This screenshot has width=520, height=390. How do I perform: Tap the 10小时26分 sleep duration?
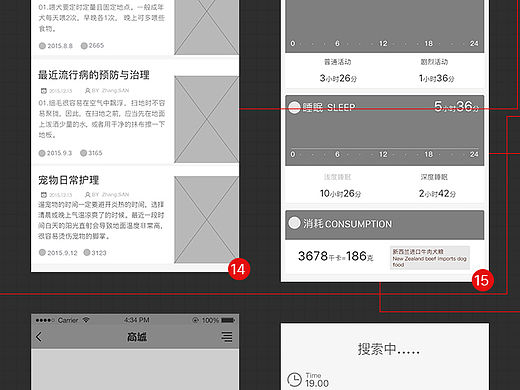click(x=340, y=194)
